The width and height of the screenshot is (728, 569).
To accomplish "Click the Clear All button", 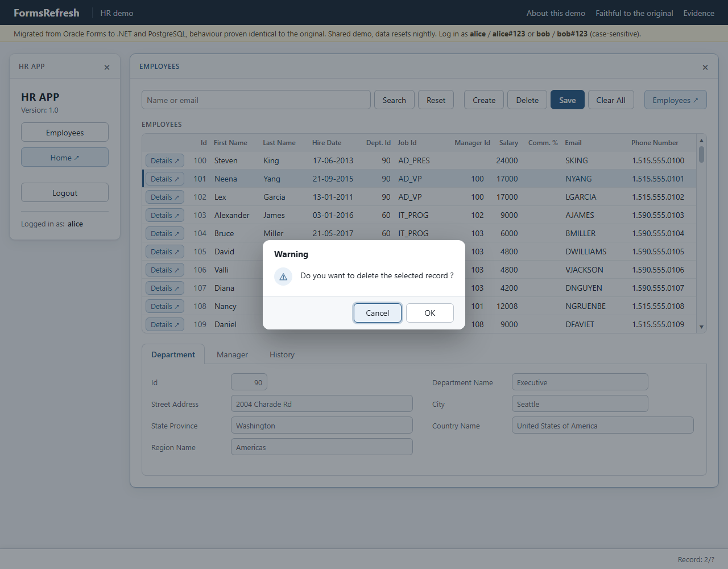I will pos(611,100).
